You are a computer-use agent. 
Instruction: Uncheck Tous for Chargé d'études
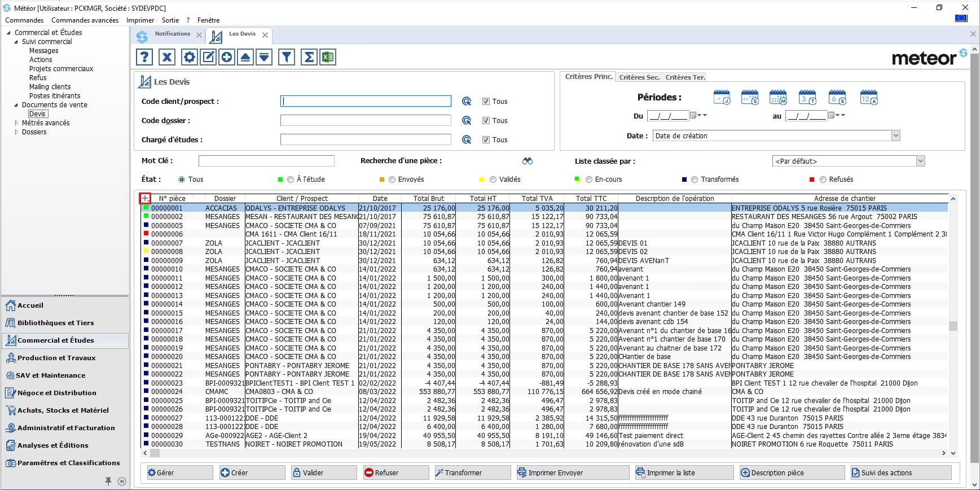[486, 140]
